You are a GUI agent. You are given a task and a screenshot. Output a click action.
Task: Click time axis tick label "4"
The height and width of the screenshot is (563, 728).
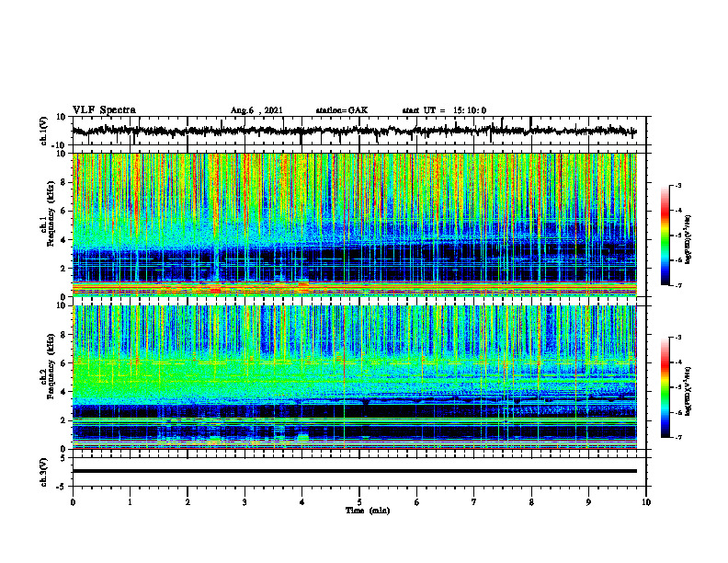[x=302, y=502]
